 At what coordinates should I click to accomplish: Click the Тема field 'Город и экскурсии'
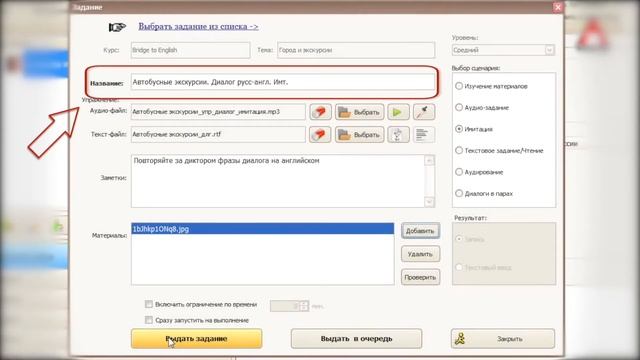356,50
